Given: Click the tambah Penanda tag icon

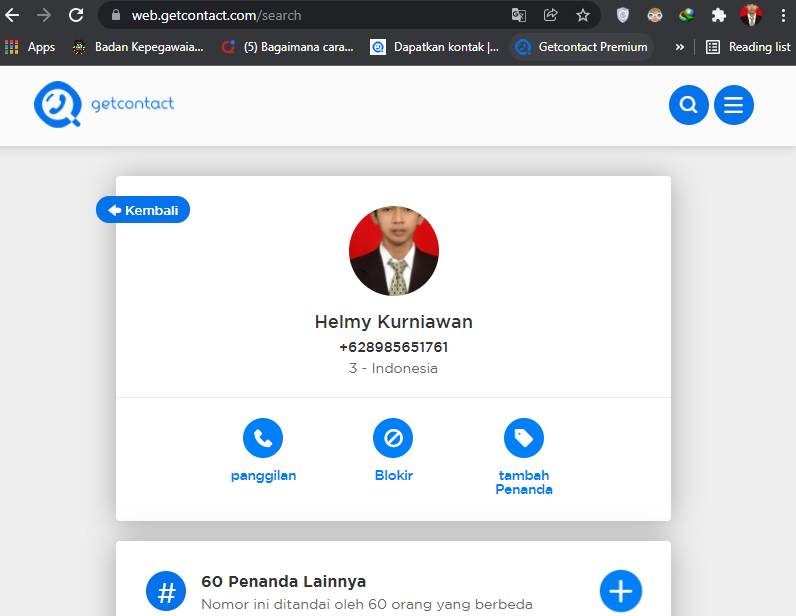Looking at the screenshot, I should [523, 438].
